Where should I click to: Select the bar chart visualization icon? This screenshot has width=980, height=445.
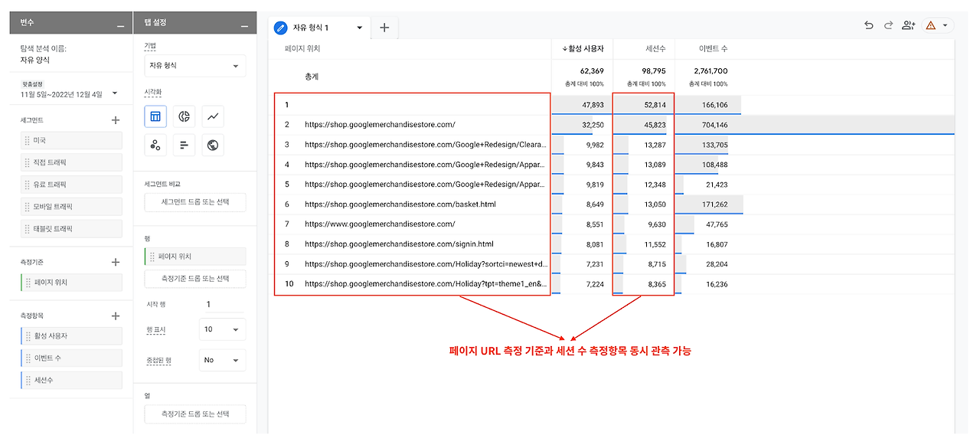point(185,145)
